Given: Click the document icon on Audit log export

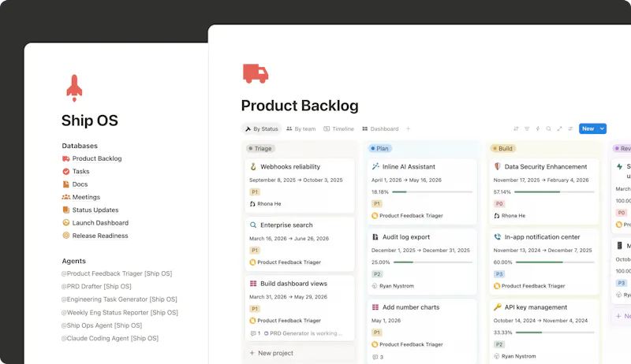Looking at the screenshot, I should (x=375, y=236).
